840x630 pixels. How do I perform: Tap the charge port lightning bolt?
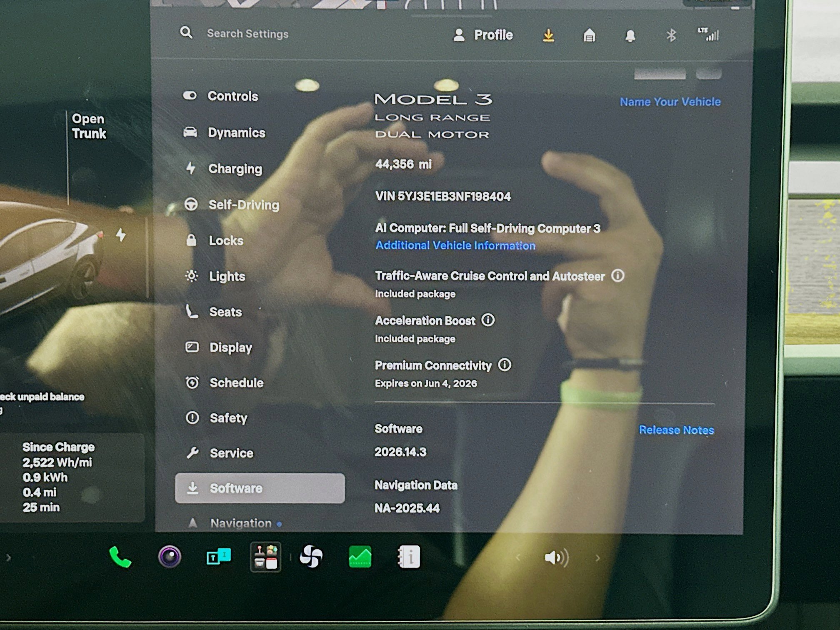click(121, 235)
